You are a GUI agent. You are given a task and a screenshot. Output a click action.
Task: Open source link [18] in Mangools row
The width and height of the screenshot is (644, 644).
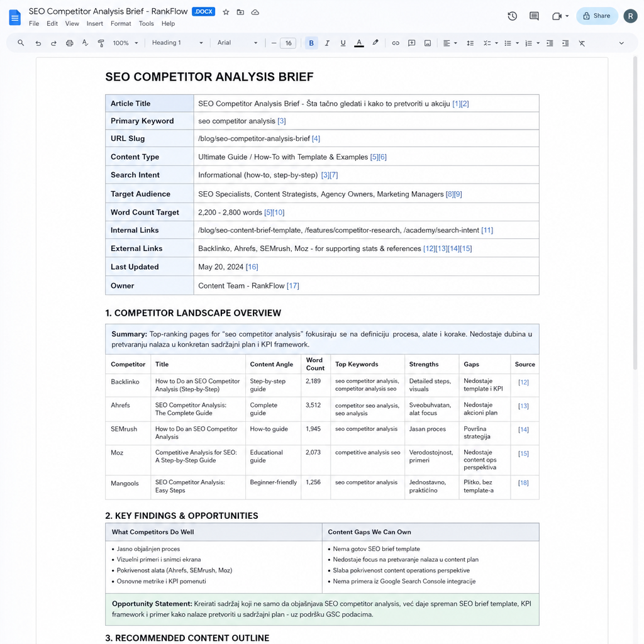click(x=523, y=482)
